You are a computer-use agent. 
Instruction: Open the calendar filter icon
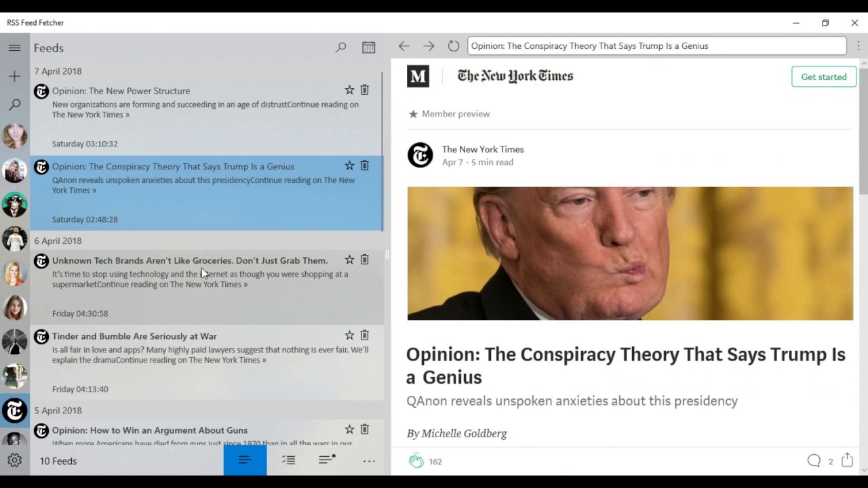368,47
